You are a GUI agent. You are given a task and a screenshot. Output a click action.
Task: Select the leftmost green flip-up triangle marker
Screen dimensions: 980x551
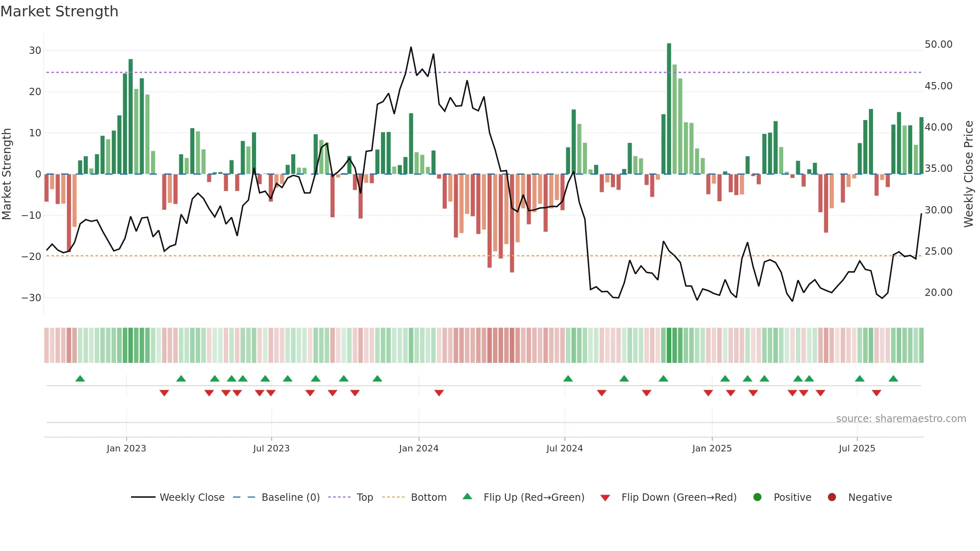(x=80, y=378)
